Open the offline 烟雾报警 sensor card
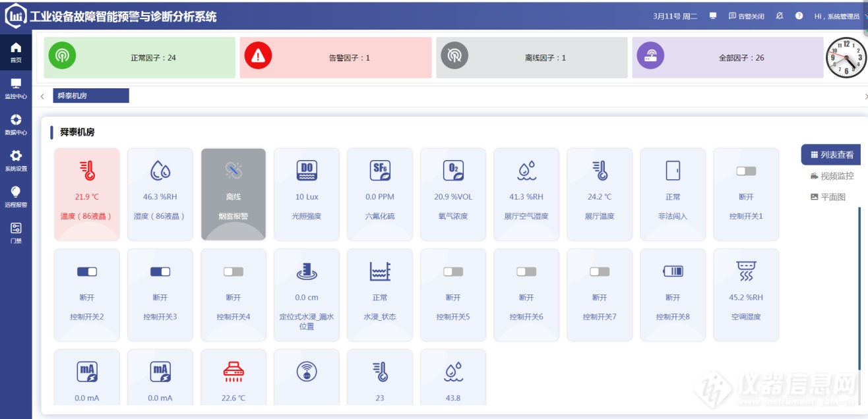Screen dimensions: 868x419 [x=233, y=194]
